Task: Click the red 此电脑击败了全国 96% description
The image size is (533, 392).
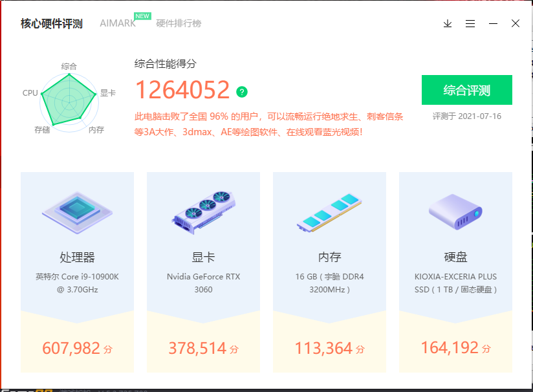Action: (x=268, y=124)
